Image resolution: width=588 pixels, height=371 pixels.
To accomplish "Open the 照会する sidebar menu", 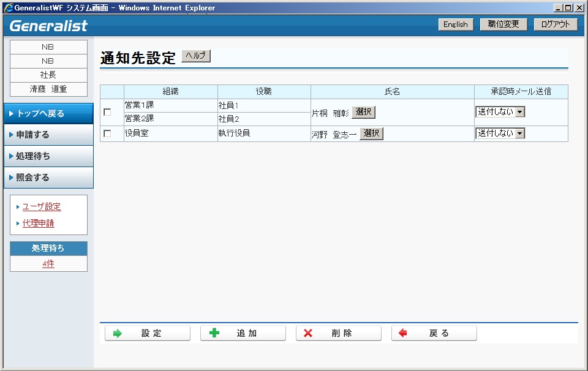I will click(48, 178).
